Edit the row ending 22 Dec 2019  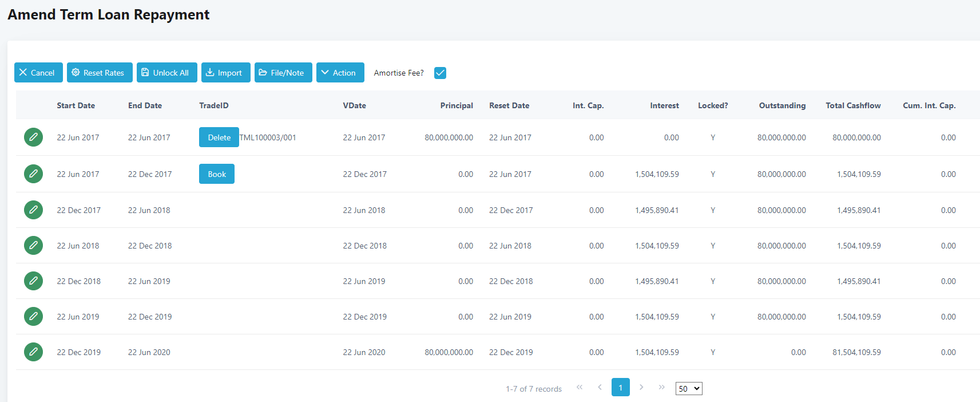point(33,317)
